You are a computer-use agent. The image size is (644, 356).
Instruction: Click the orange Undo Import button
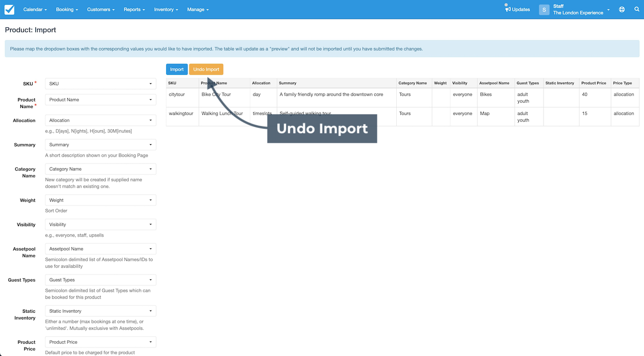[206, 69]
